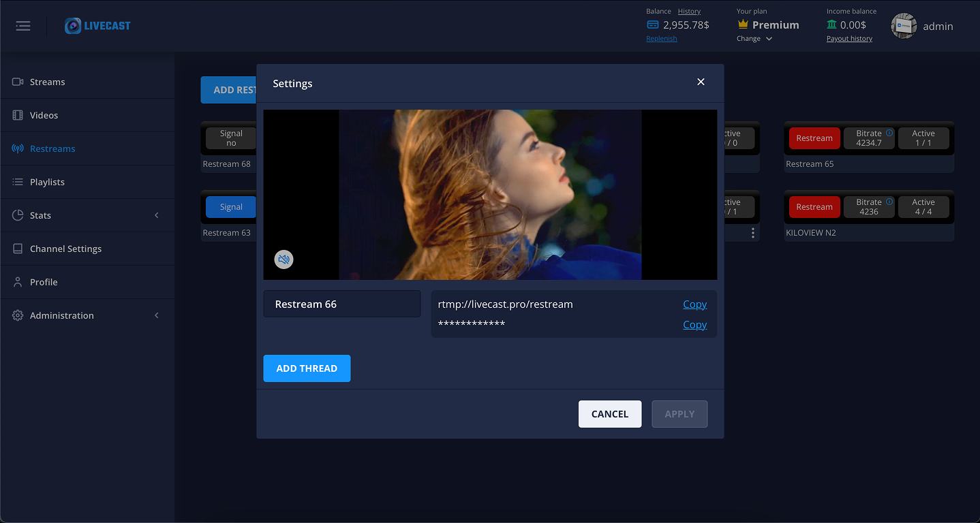Viewport: 980px width, 523px height.
Task: Click the green bank icon next to Income balance
Action: coord(833,25)
